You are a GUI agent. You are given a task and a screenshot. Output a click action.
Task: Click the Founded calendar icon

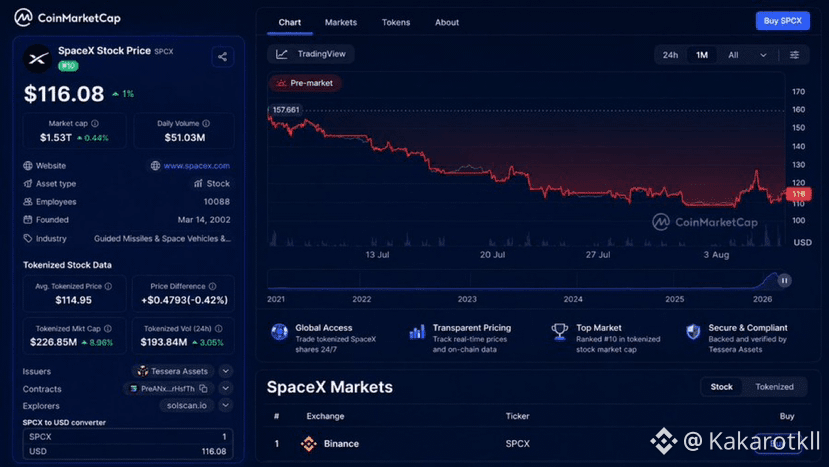tap(28, 219)
